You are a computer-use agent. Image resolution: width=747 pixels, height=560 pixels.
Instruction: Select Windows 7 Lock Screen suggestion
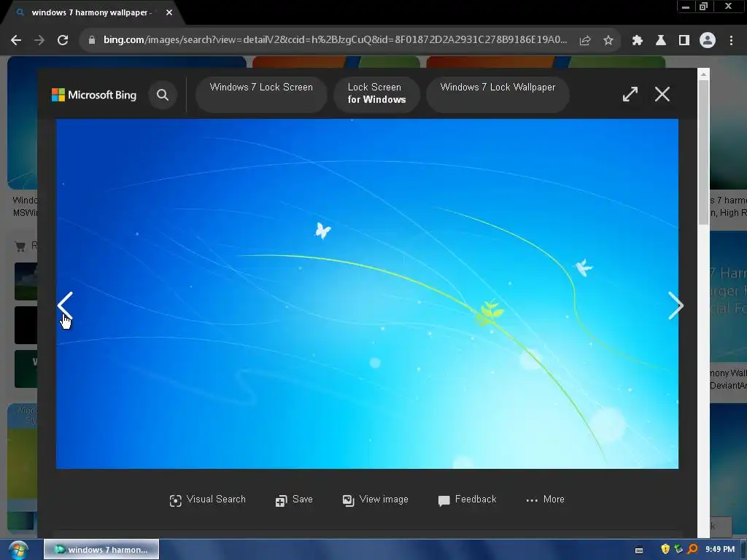coord(261,94)
